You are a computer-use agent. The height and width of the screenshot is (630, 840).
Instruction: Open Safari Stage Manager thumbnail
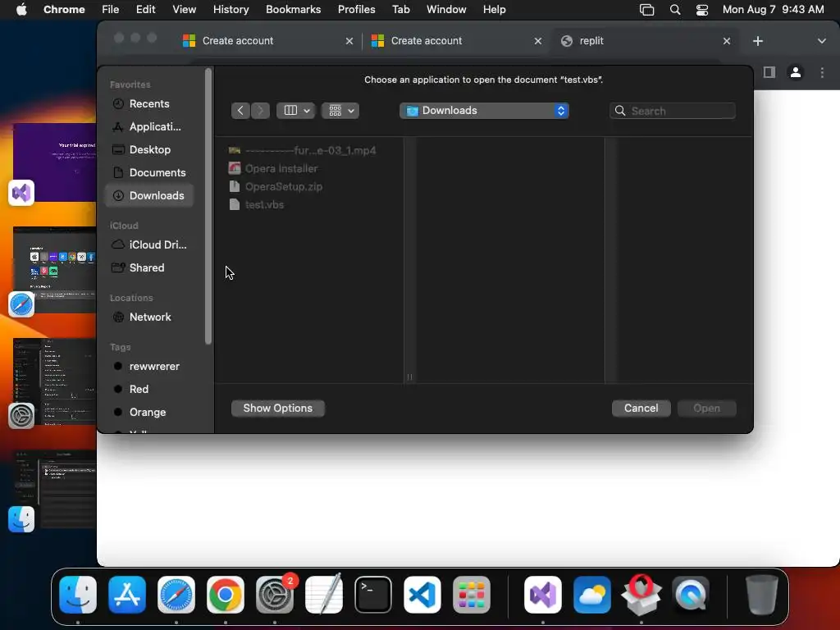pyautogui.click(x=55, y=270)
